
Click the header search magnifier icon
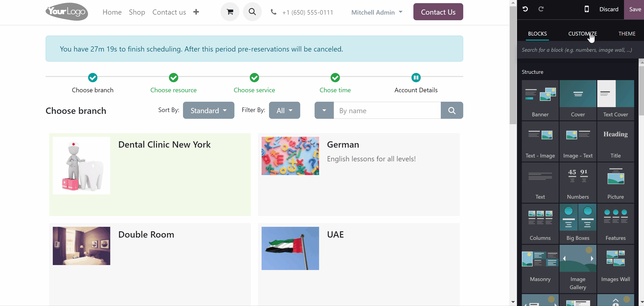tap(252, 12)
